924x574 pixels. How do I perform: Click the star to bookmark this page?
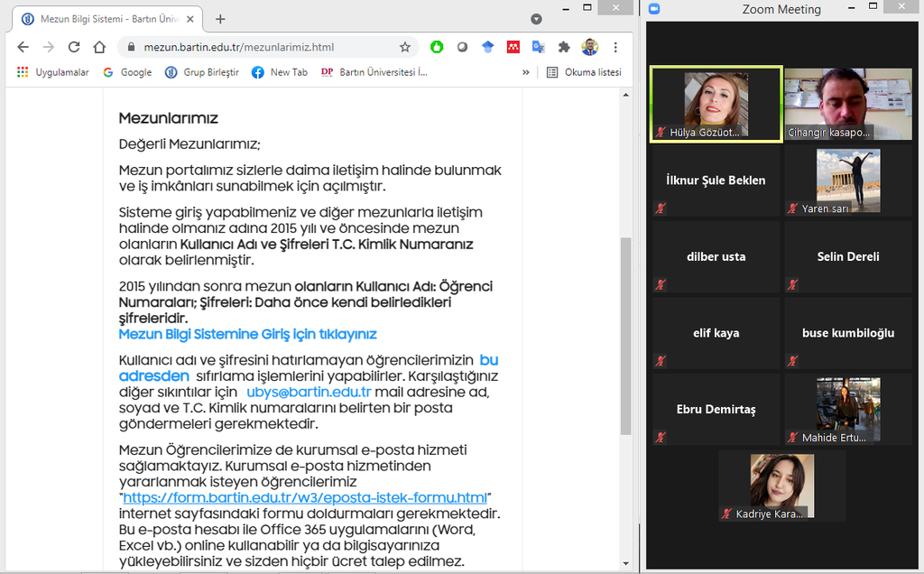405,47
